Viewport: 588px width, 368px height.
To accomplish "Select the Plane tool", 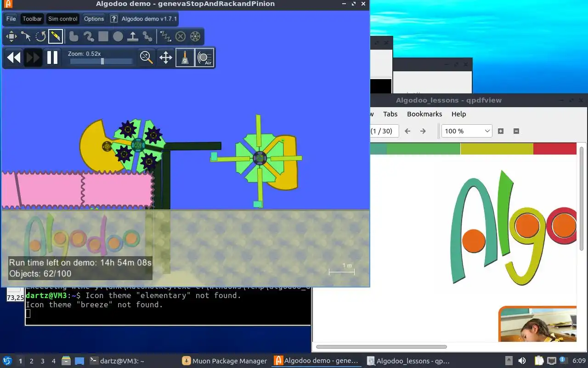I will coord(133,36).
